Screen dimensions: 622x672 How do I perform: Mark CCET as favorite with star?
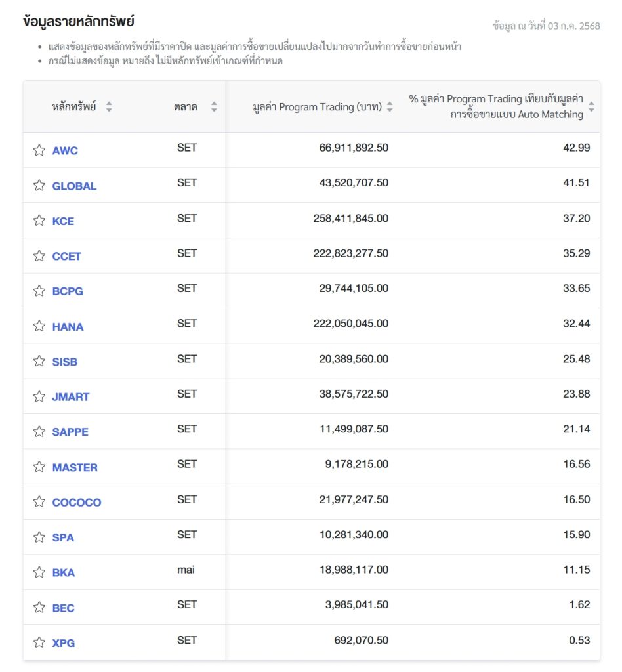(39, 256)
